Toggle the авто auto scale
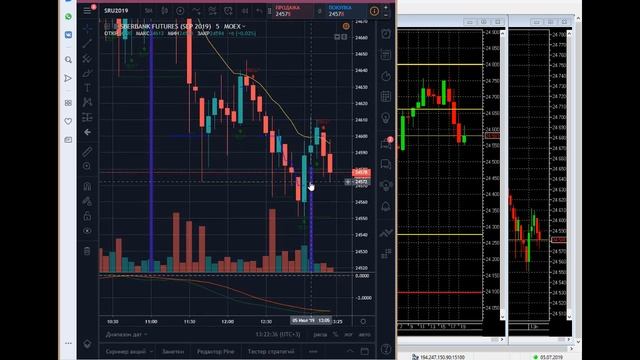Viewport: 640px width, 360px height. coord(364,334)
